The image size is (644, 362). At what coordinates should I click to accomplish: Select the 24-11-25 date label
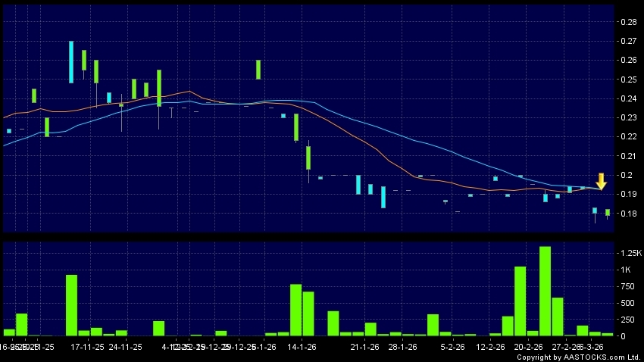pos(125,348)
